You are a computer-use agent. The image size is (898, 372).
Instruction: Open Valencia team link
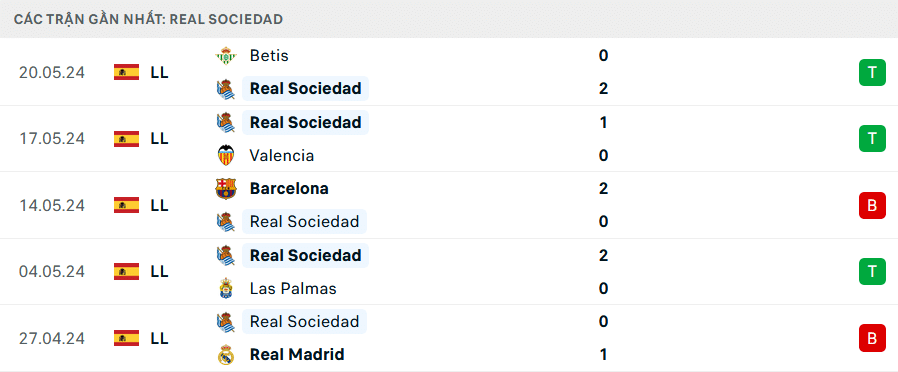tap(282, 155)
